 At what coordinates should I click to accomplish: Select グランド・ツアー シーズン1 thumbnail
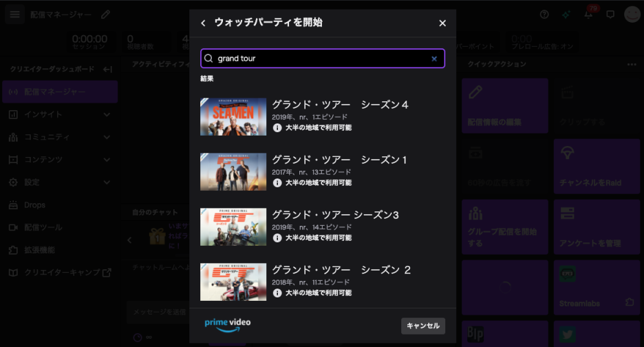(233, 172)
